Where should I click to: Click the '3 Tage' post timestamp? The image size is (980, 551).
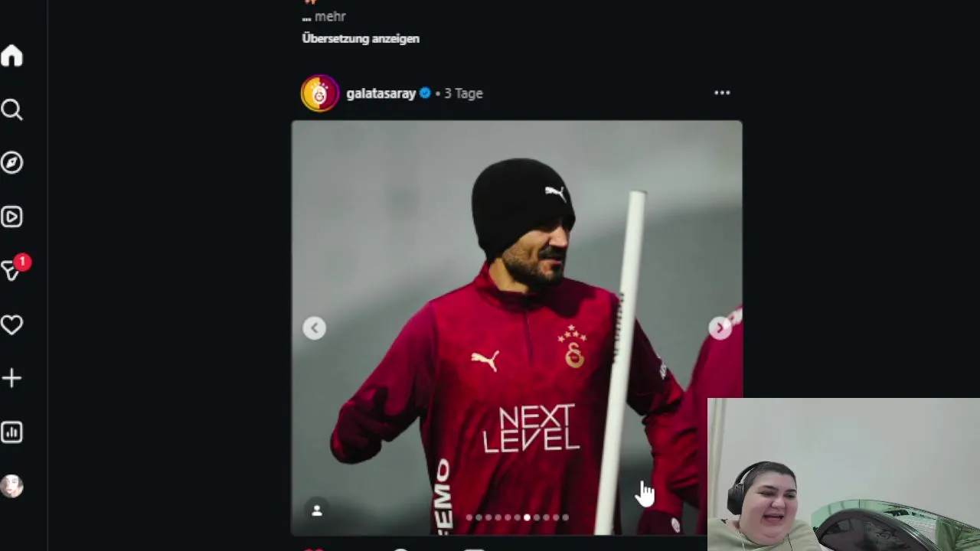click(x=463, y=93)
